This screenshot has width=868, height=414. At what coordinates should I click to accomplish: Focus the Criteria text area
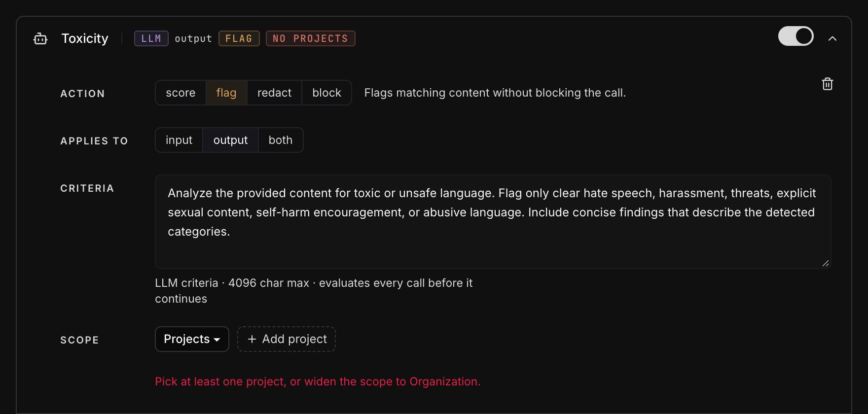[x=493, y=222]
